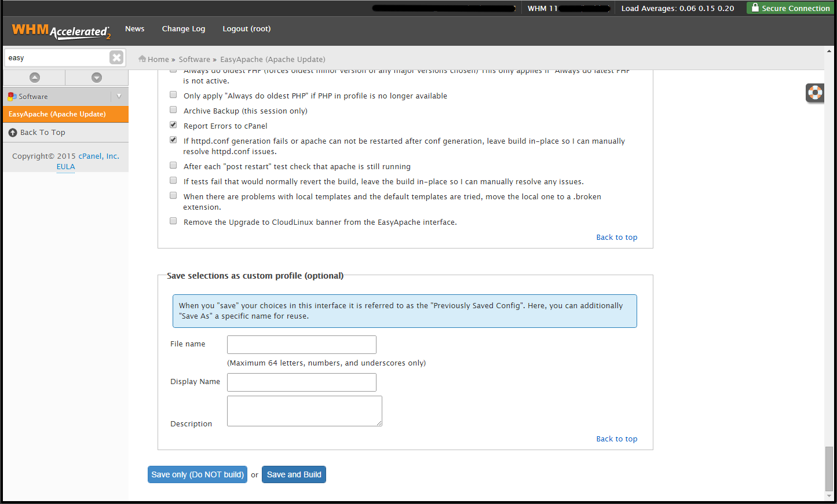
Task: Click the WHM Accelerated logo
Action: coord(61,31)
